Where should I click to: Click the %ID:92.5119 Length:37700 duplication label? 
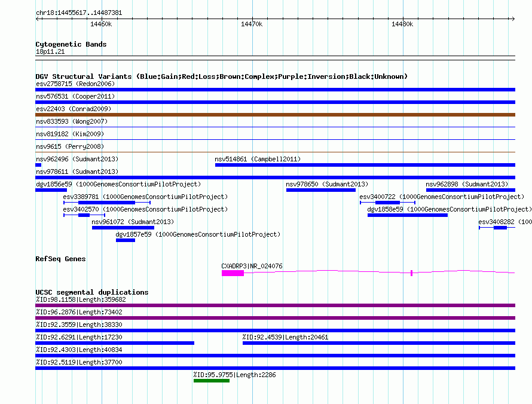pos(79,362)
